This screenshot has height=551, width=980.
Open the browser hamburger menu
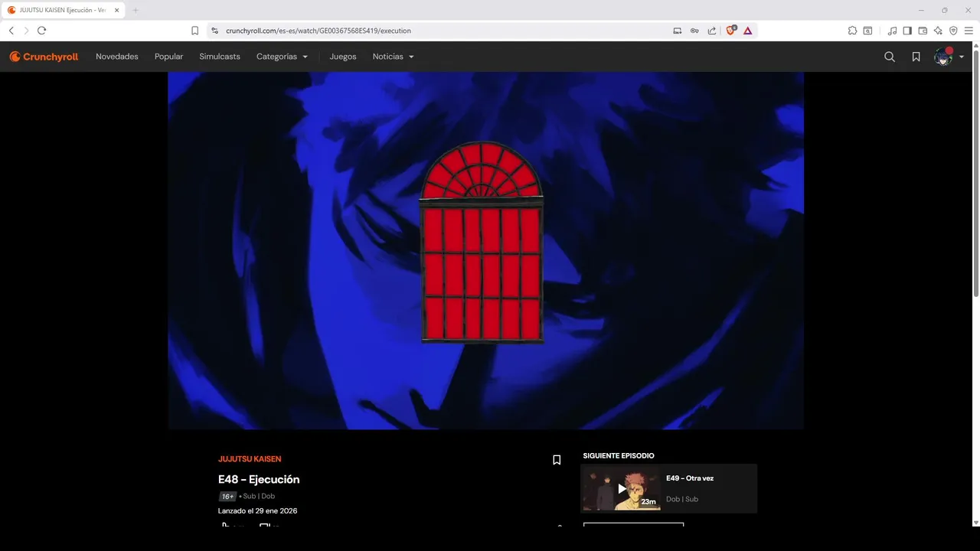[969, 31]
